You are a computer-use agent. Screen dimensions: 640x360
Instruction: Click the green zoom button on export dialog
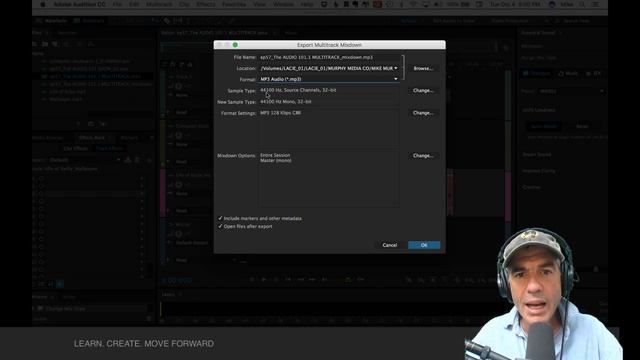pyautogui.click(x=235, y=45)
